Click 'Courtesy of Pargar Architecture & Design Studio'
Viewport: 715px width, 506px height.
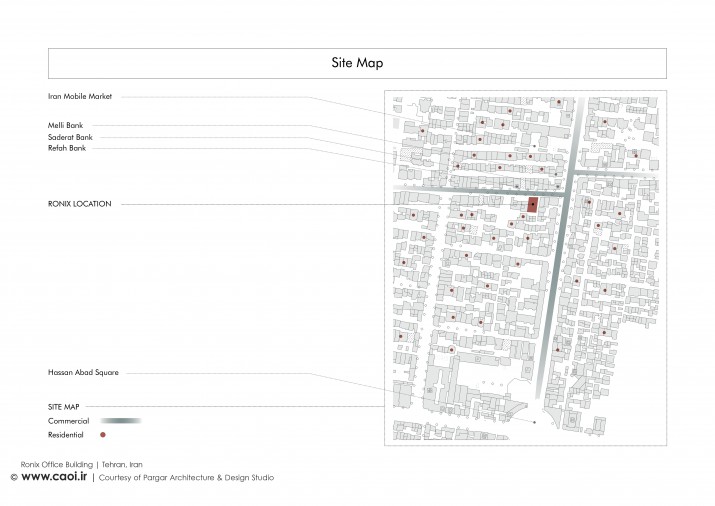click(186, 478)
